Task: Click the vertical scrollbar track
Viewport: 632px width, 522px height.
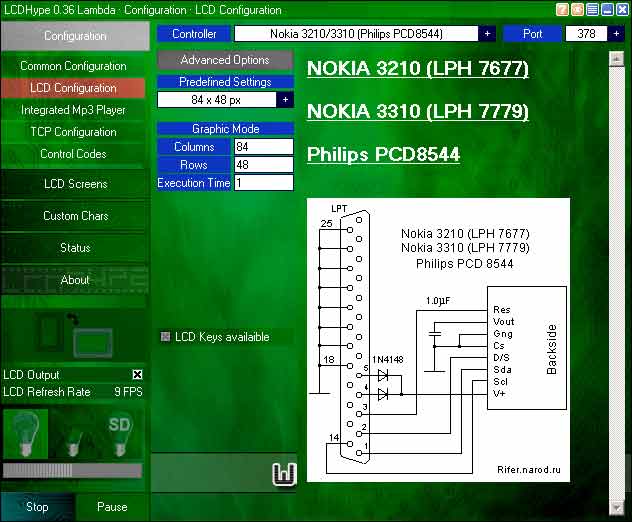Action: (x=616, y=283)
